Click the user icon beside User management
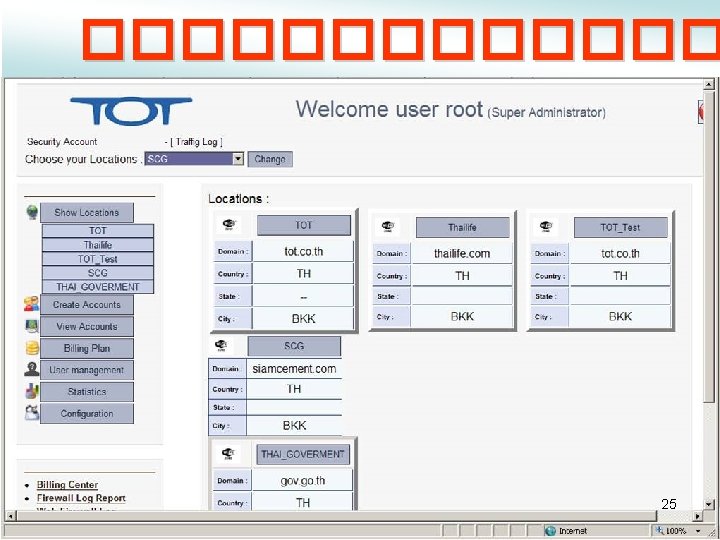The width and height of the screenshot is (720, 540). [x=32, y=369]
